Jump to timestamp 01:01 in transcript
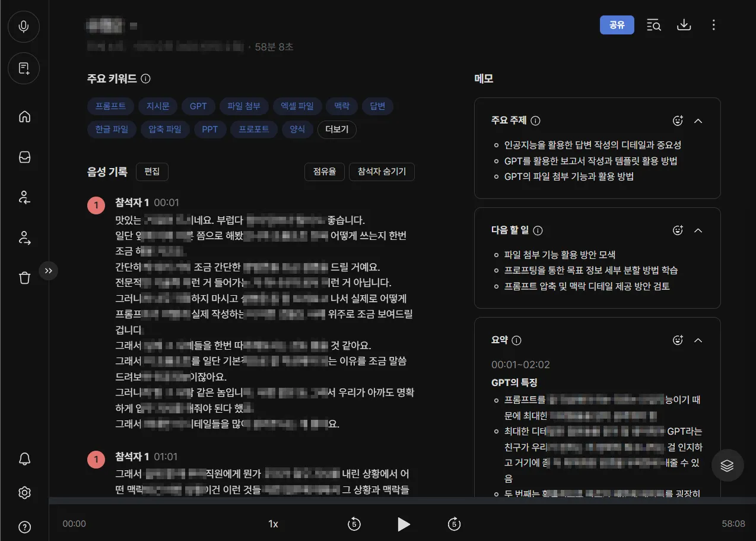The width and height of the screenshot is (756, 541). pyautogui.click(x=166, y=457)
